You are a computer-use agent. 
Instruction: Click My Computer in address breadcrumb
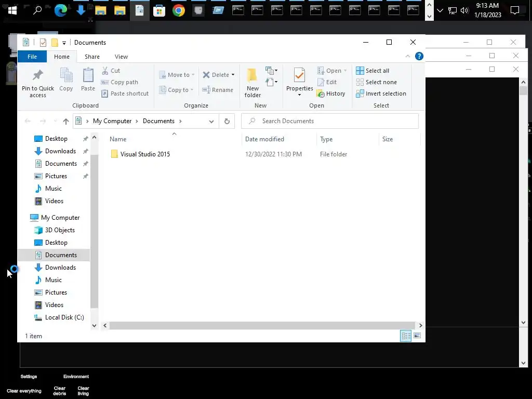pos(112,121)
